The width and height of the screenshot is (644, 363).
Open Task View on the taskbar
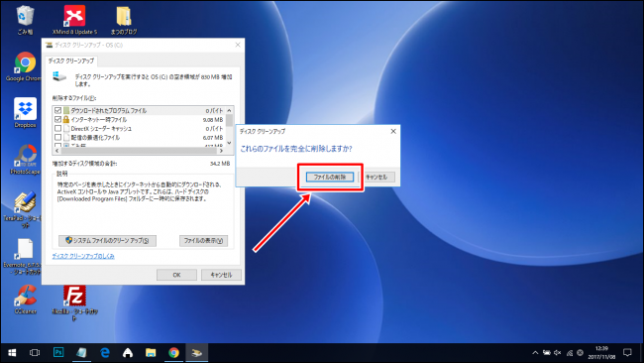tap(35, 353)
